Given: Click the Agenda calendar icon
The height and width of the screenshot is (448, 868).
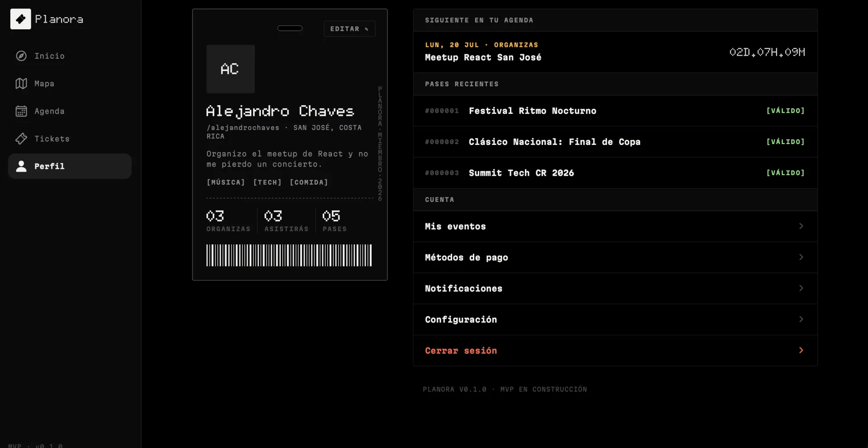Looking at the screenshot, I should pos(21,111).
